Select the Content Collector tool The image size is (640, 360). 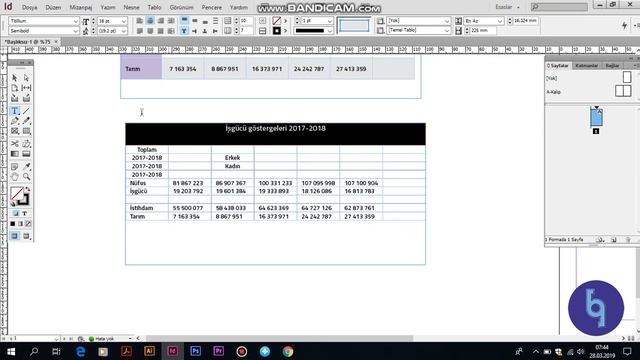tap(15, 98)
